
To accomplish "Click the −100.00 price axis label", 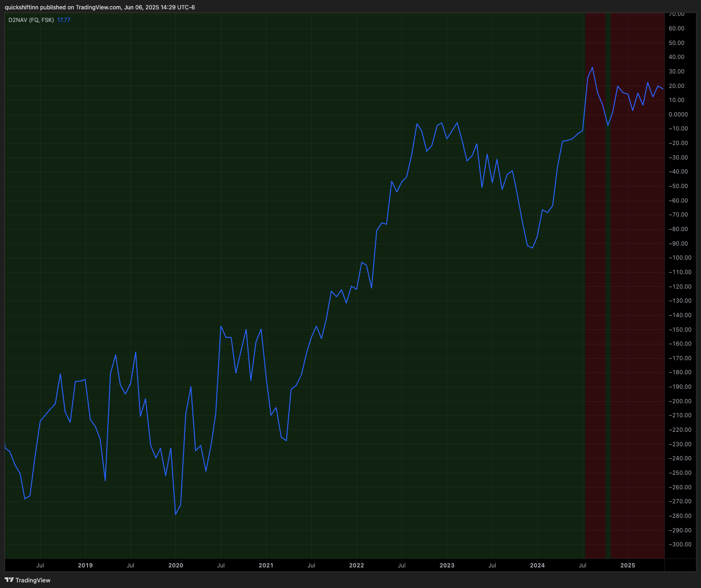I will (680, 258).
